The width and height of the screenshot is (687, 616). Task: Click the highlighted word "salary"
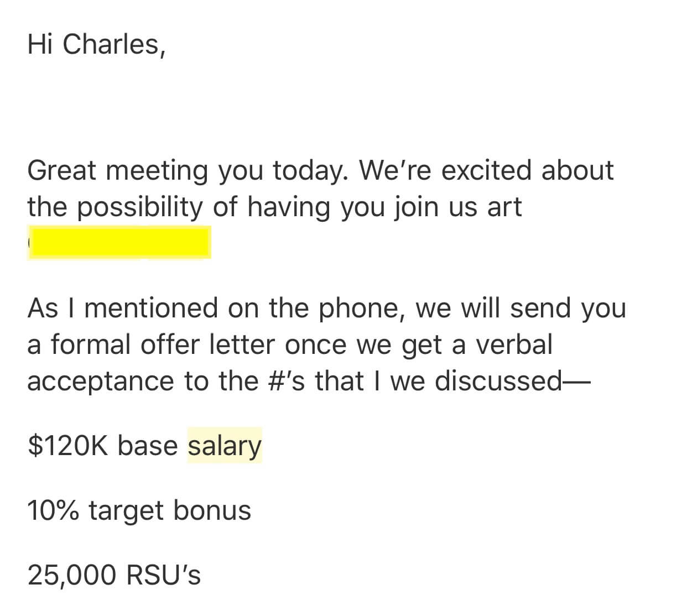225,446
